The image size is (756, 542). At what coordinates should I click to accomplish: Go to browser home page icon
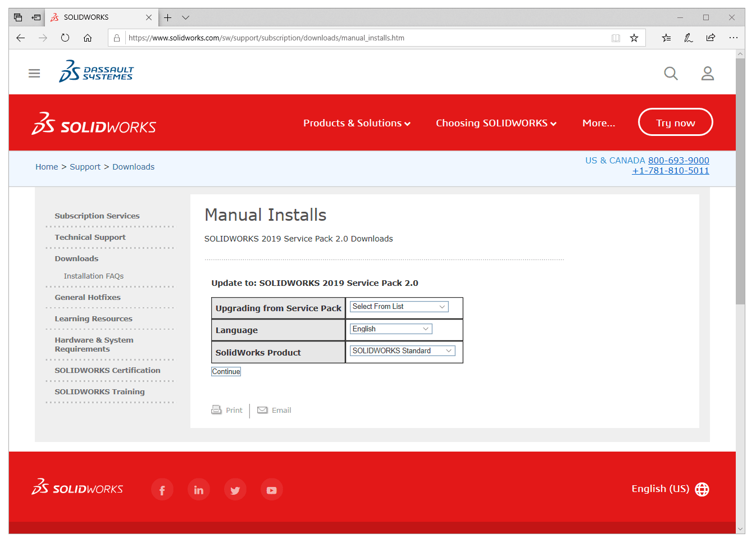[88, 38]
